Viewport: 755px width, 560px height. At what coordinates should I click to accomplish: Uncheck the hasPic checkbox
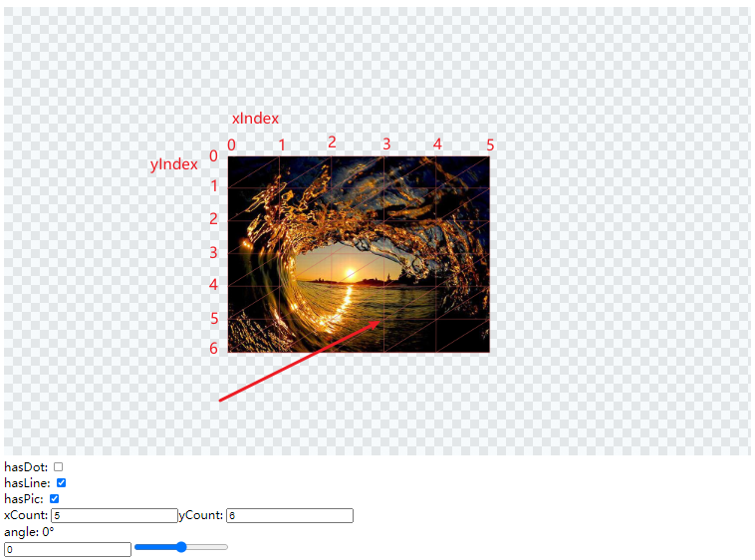coord(55,499)
